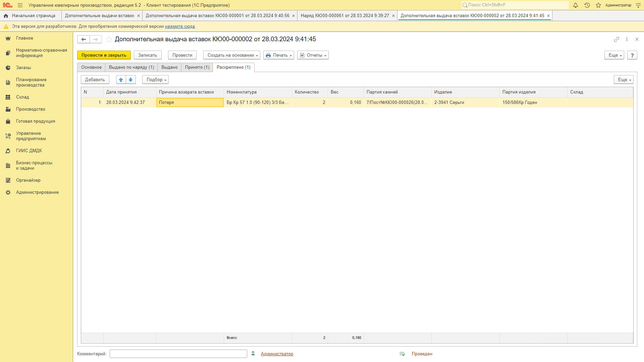Close the Дополнительные выдачи вставок tab
Screen dimensions: 644x362
click(x=139, y=16)
